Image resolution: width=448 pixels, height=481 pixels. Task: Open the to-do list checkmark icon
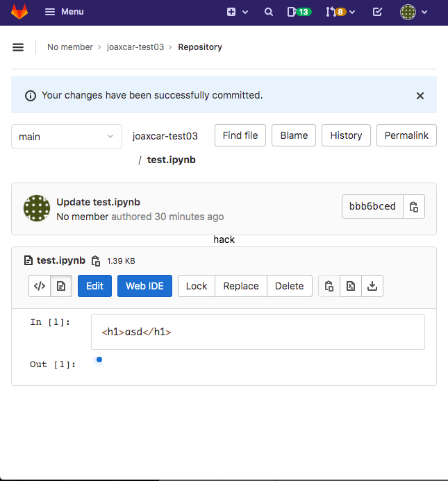pos(377,12)
